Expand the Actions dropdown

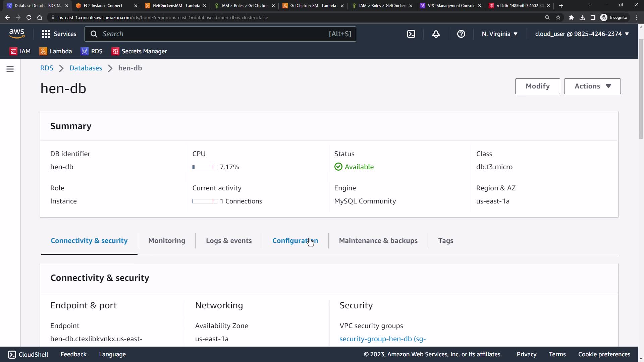pos(592,86)
